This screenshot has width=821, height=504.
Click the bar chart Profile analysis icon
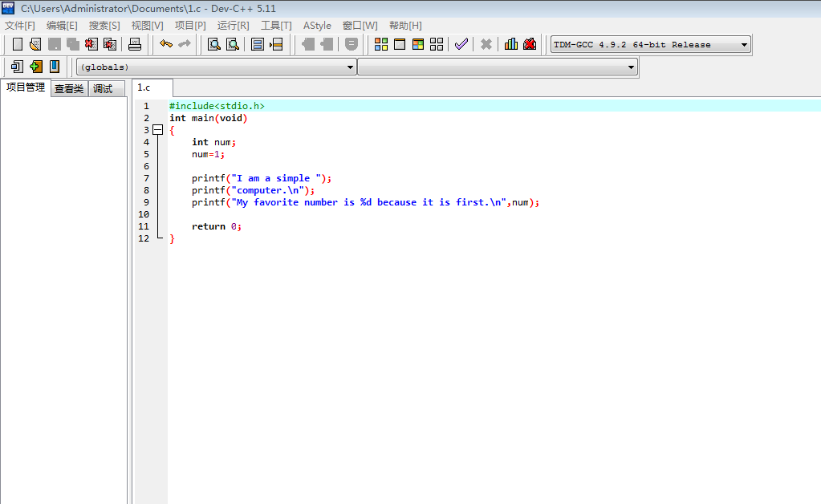[x=511, y=44]
